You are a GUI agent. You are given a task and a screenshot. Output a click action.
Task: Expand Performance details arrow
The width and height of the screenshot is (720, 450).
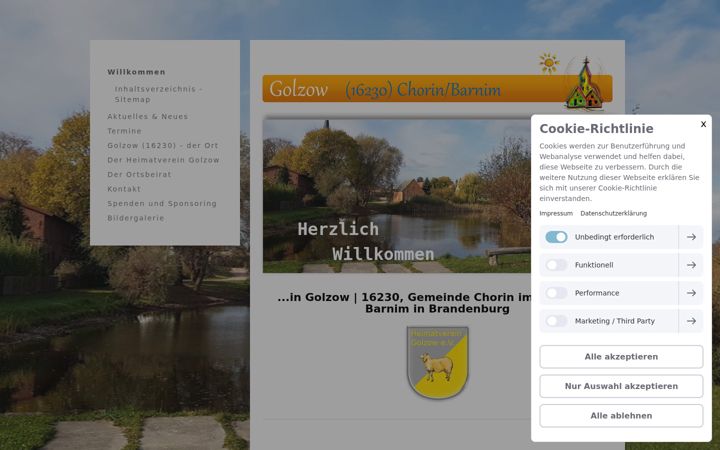point(691,293)
